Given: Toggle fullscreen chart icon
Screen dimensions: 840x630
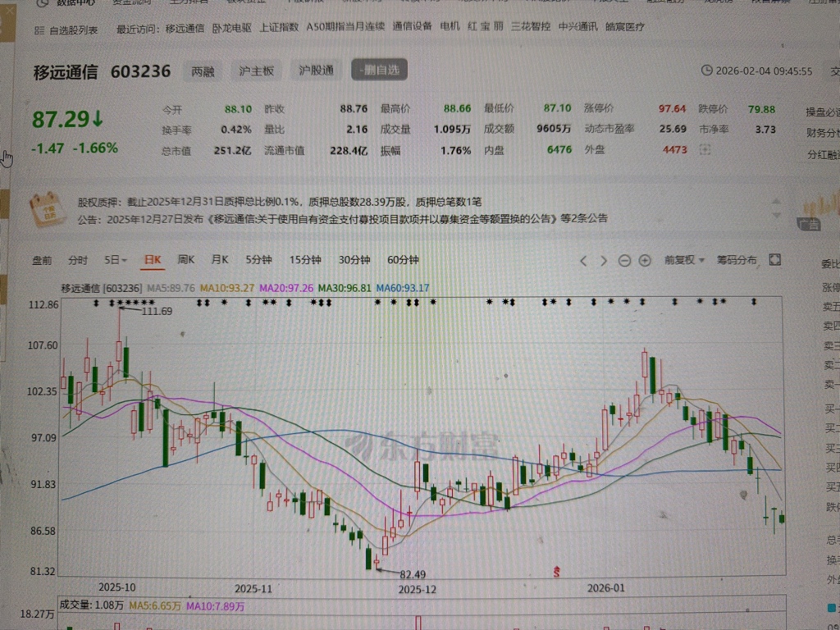Looking at the screenshot, I should pyautogui.click(x=774, y=260).
